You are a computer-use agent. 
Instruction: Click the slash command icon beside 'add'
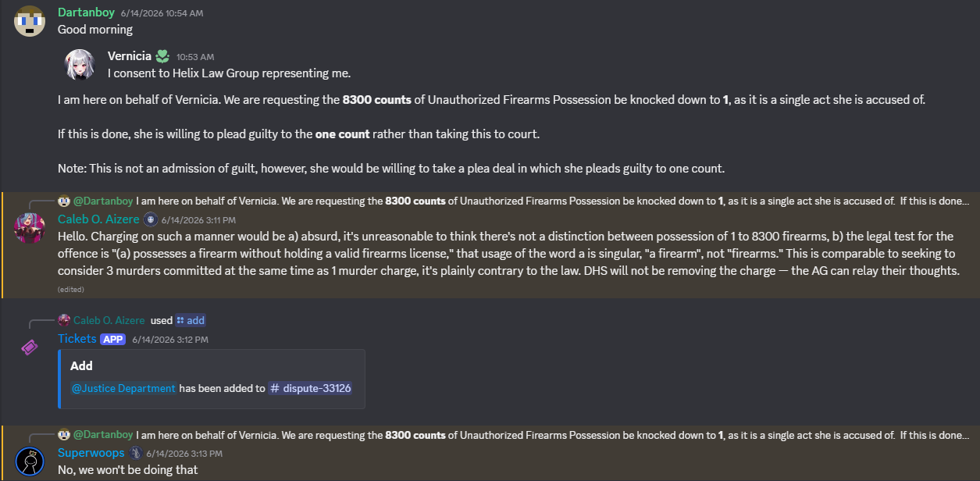(180, 320)
